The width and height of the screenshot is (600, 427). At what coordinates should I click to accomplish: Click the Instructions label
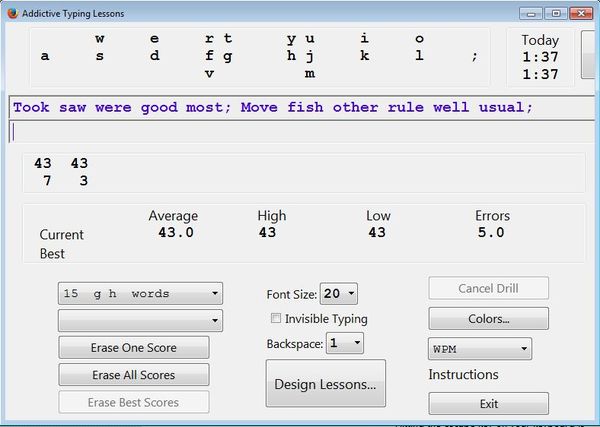[463, 374]
